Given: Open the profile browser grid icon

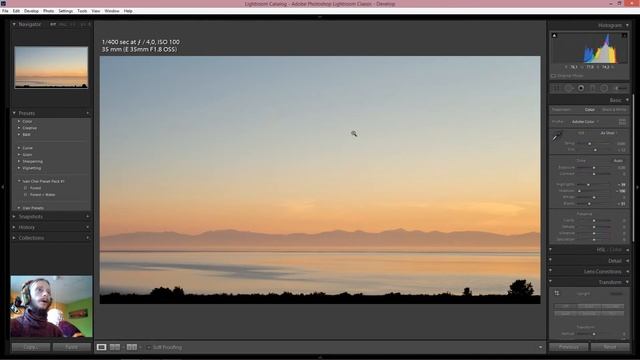Looking at the screenshot, I should coord(622,122).
